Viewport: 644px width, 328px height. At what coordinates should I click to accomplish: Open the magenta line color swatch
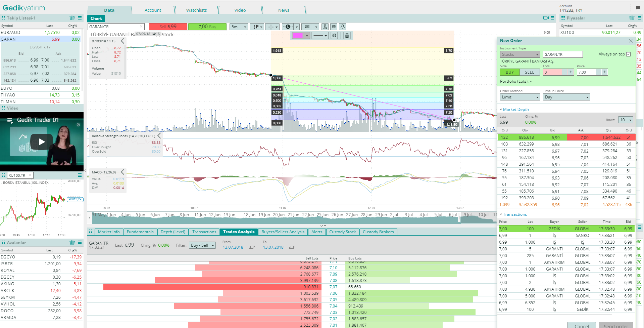click(x=301, y=36)
